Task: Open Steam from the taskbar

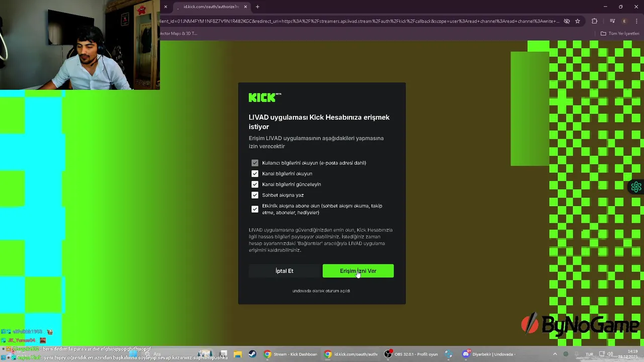Action: click(252, 354)
